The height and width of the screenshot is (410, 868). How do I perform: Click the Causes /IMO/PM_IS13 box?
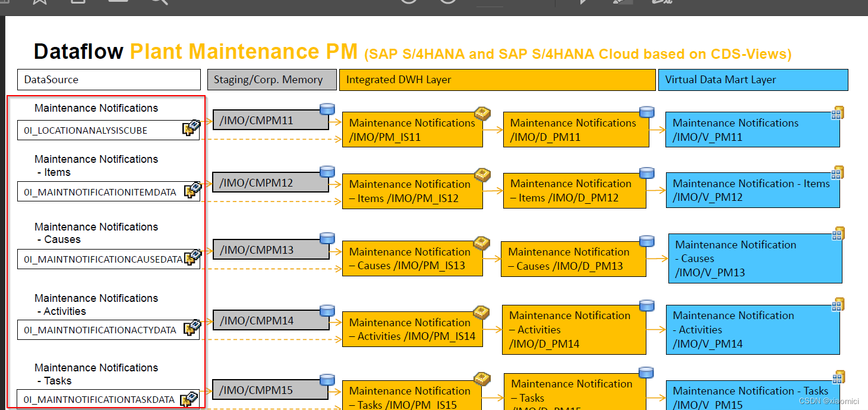click(412, 258)
